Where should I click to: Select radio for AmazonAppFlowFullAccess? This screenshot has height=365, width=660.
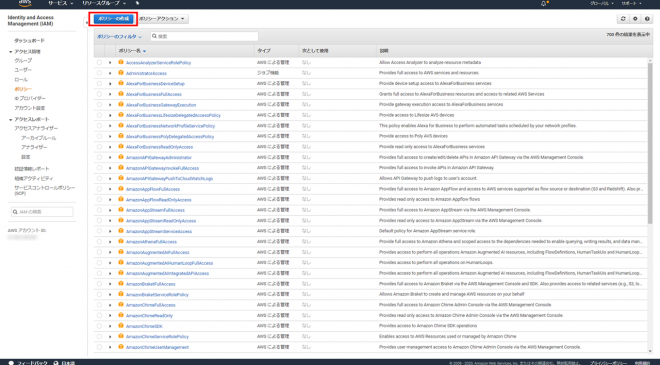click(99, 189)
